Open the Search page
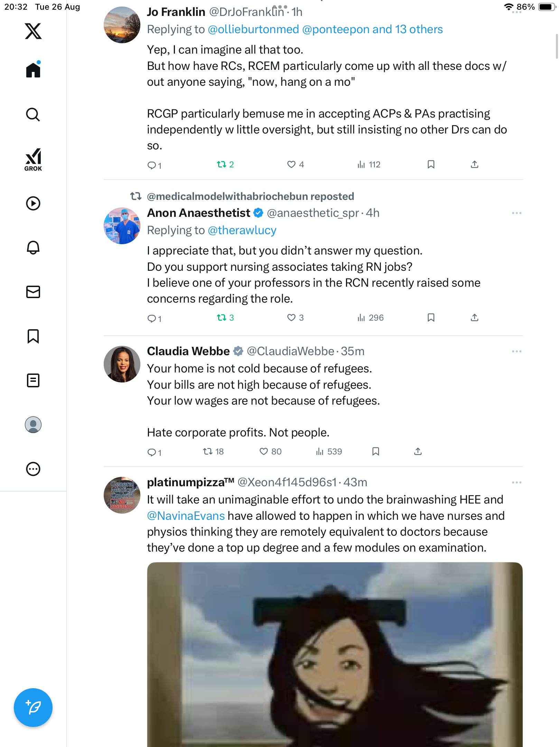This screenshot has width=560, height=747. tap(33, 114)
